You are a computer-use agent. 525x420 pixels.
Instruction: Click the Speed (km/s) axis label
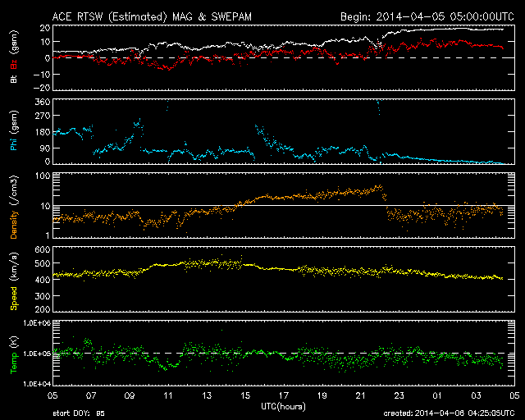pyautogui.click(x=13, y=281)
